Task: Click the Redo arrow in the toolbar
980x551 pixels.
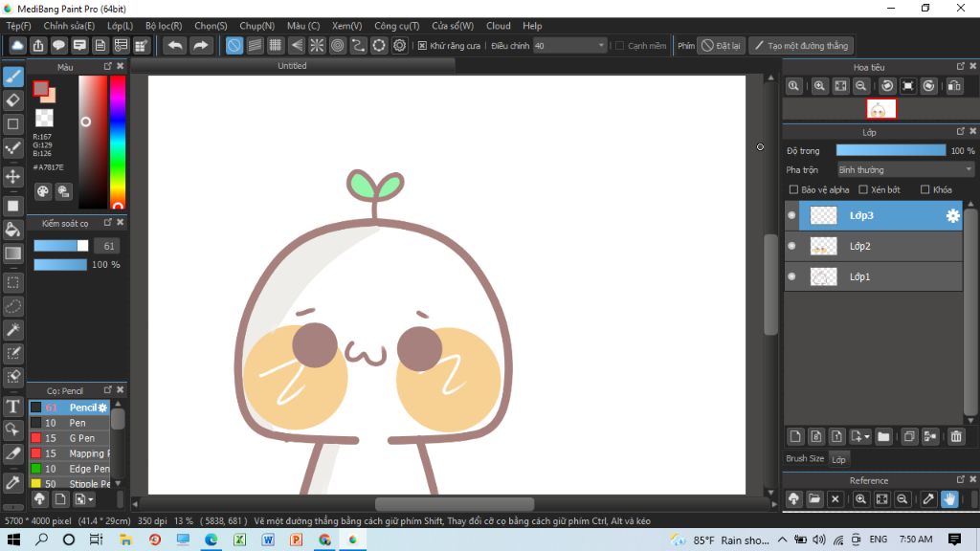Action: point(201,46)
